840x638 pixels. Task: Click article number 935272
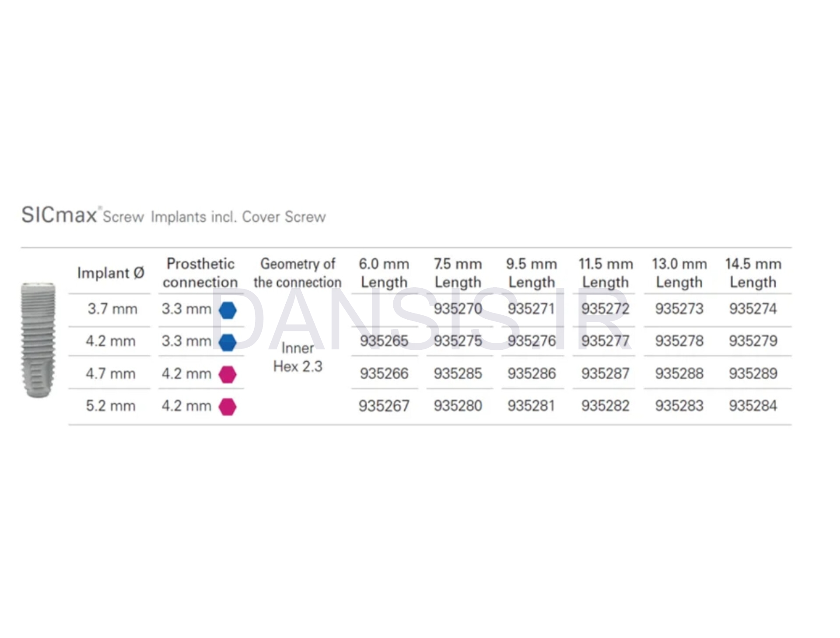point(605,309)
